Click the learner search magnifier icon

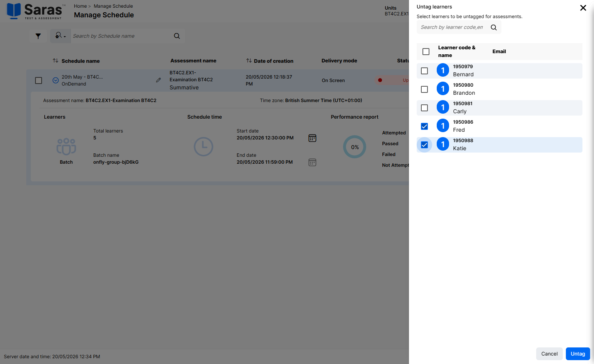tap(494, 27)
